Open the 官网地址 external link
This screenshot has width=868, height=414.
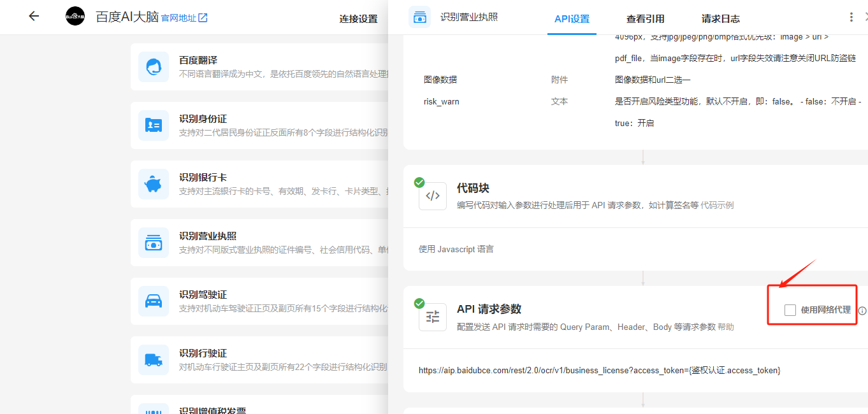pyautogui.click(x=184, y=18)
